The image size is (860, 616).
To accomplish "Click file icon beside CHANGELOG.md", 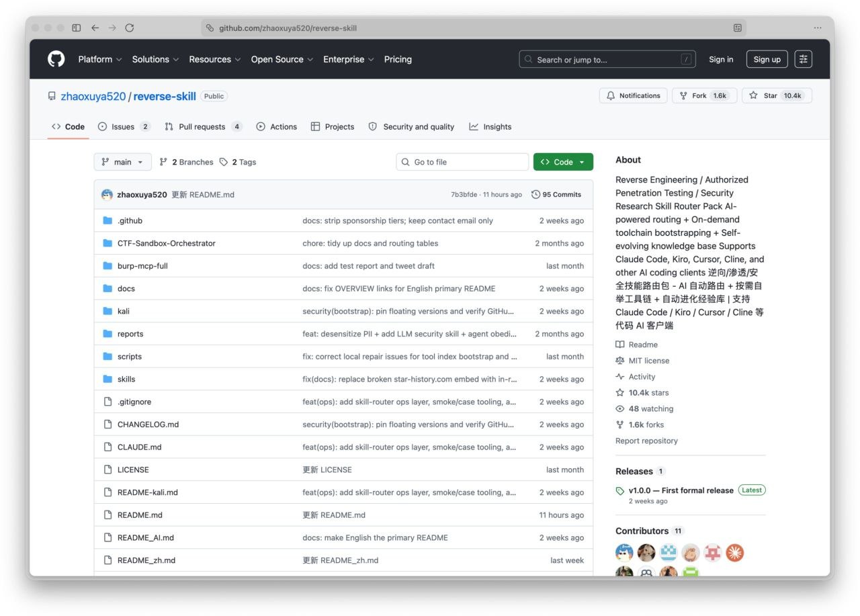I will pos(107,425).
